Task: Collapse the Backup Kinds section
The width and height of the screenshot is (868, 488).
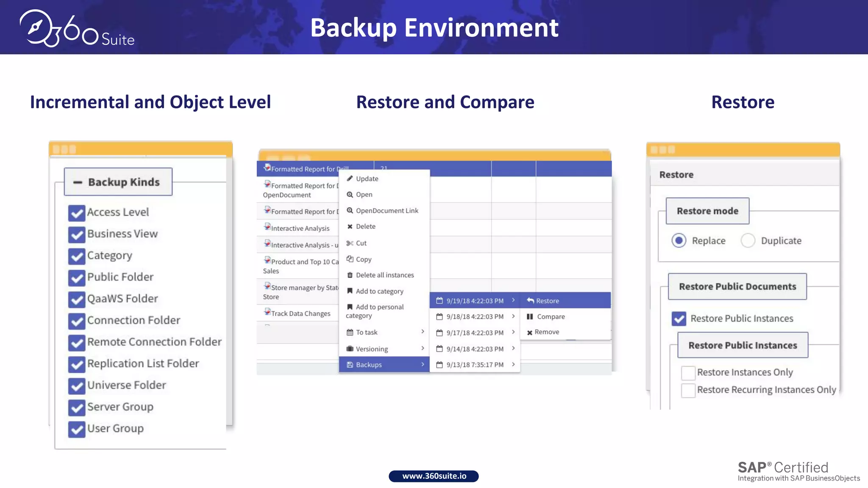Action: [x=78, y=183]
